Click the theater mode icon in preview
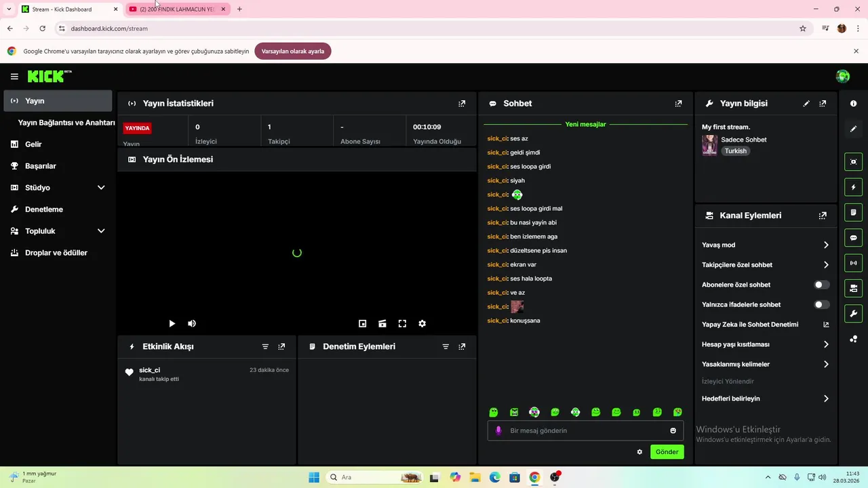 pos(382,324)
